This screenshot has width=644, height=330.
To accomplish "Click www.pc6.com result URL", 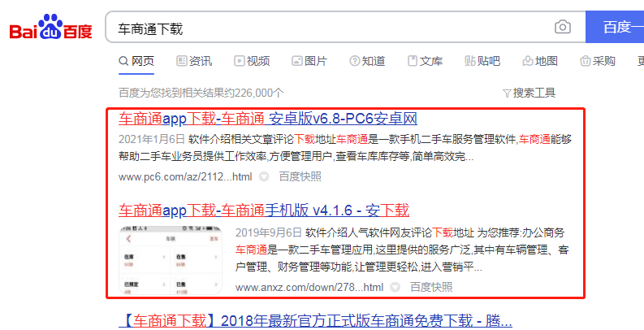I will click(185, 176).
